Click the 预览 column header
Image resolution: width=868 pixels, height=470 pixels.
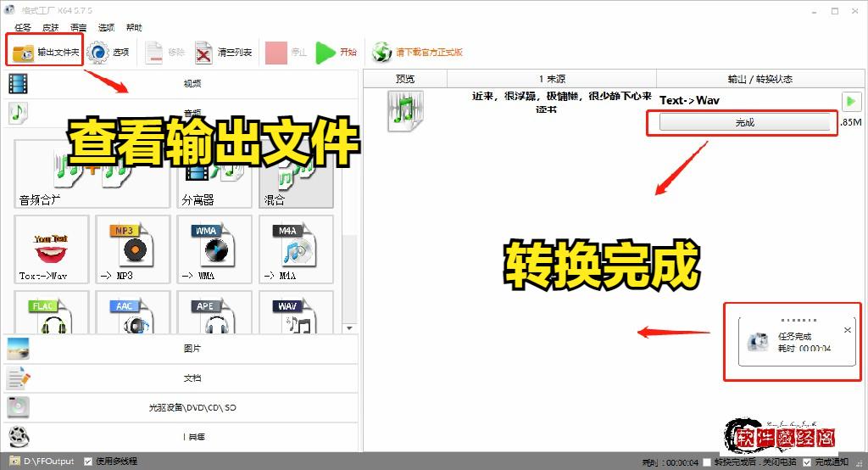[x=405, y=79]
